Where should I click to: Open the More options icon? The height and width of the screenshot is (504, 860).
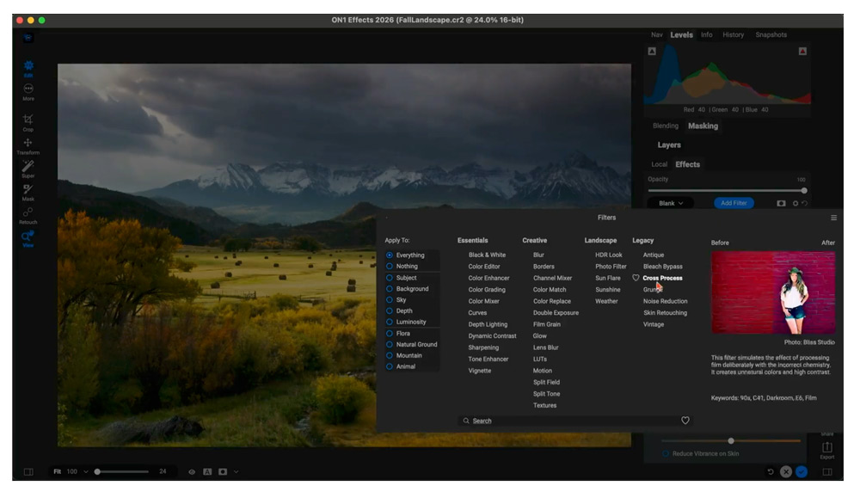click(x=28, y=89)
